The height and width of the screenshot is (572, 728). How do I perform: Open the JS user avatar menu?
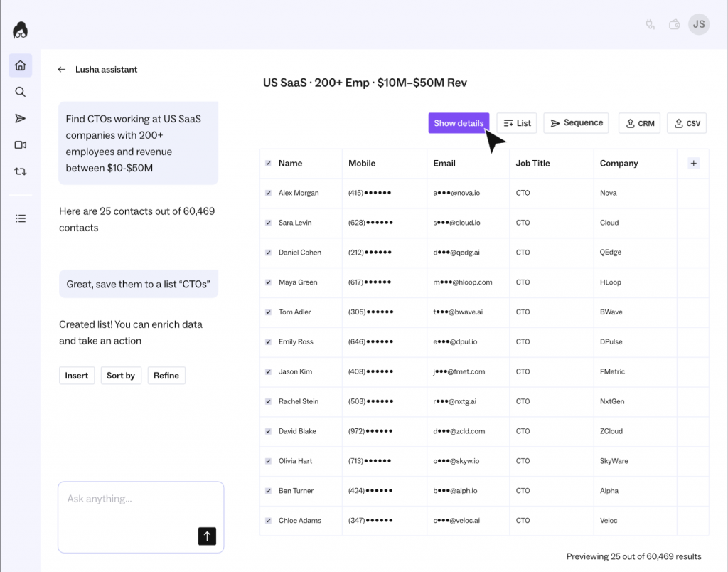(699, 24)
